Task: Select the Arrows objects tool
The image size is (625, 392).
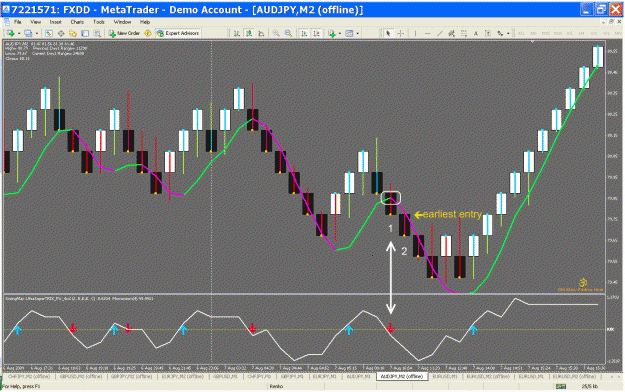Action: [x=500, y=33]
